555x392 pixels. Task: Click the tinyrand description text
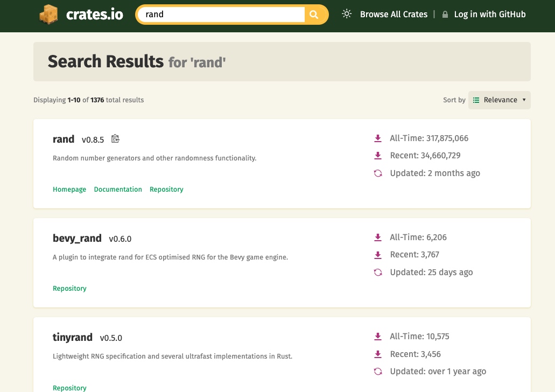[172, 356]
